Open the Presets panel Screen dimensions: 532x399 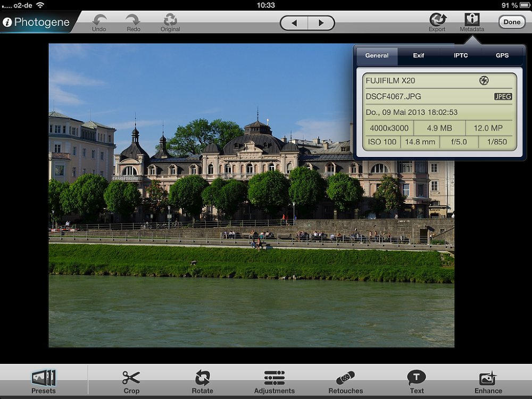(x=44, y=379)
